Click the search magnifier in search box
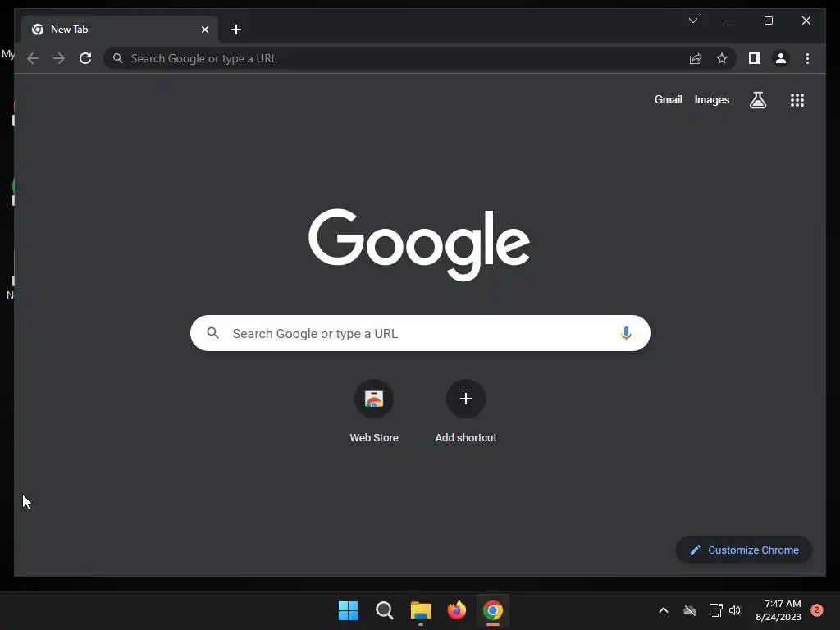The image size is (840, 630). (212, 333)
